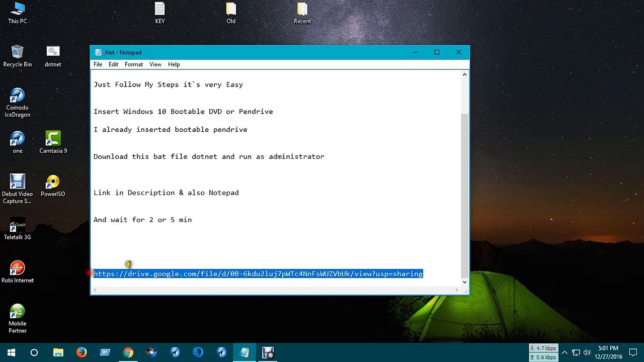Open Firefox from the taskbar
This screenshot has height=362, width=644.
coord(82,352)
